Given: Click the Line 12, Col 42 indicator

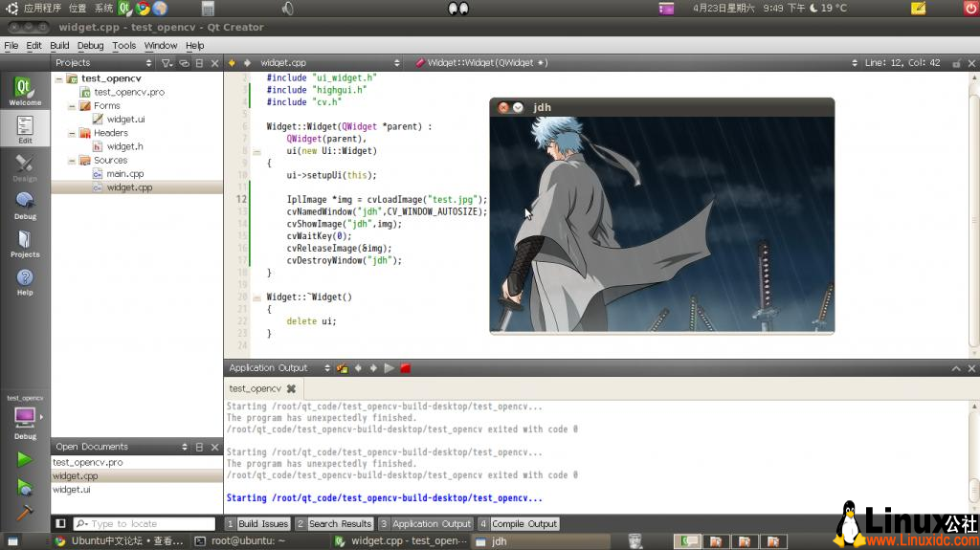Looking at the screenshot, I should click(x=902, y=63).
